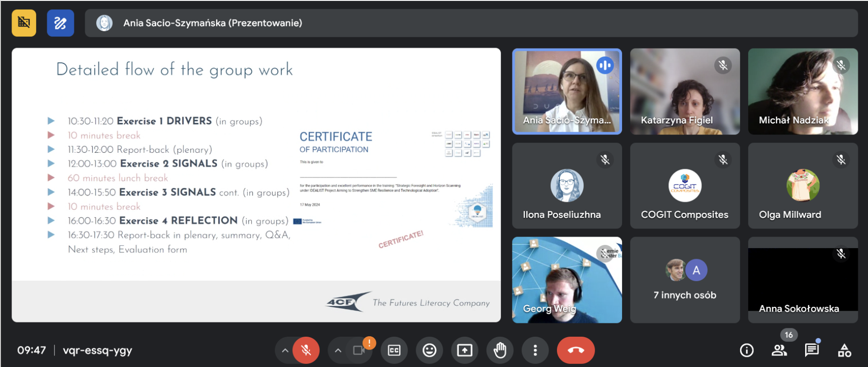This screenshot has height=367, width=868.
Task: Select the 7 innych osób tile
Action: click(684, 280)
